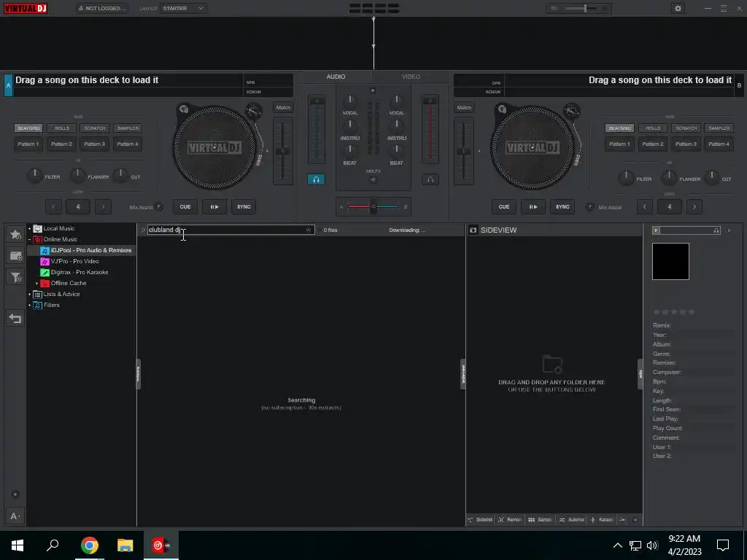This screenshot has height=560, width=747.
Task: Collapse Online Music tree node
Action: (x=29, y=239)
